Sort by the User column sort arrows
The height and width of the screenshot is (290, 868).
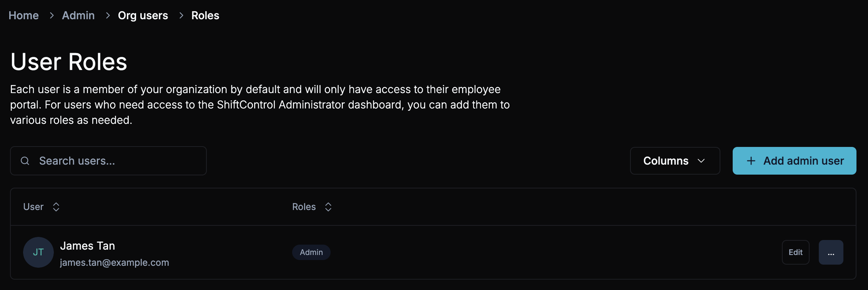coord(56,207)
